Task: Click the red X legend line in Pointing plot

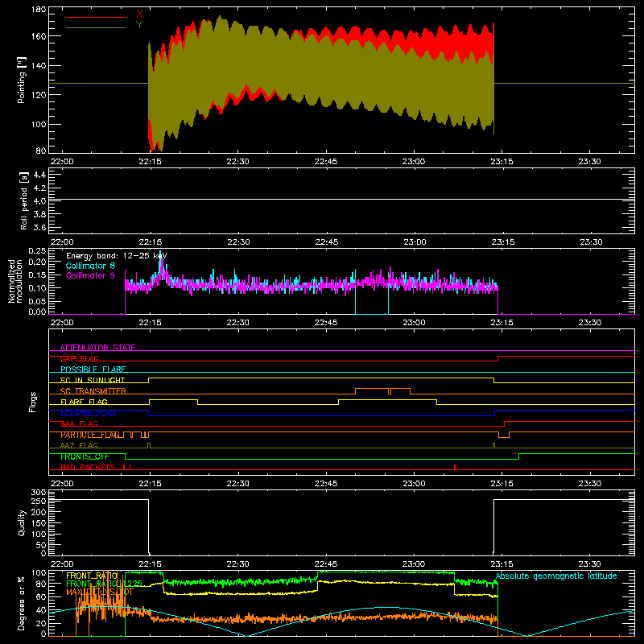Action: pyautogui.click(x=95, y=17)
